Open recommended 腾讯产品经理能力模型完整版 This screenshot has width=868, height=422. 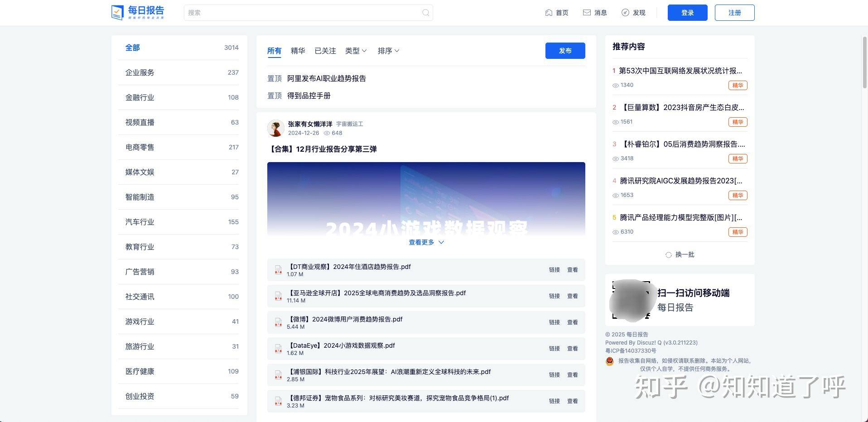pos(681,217)
